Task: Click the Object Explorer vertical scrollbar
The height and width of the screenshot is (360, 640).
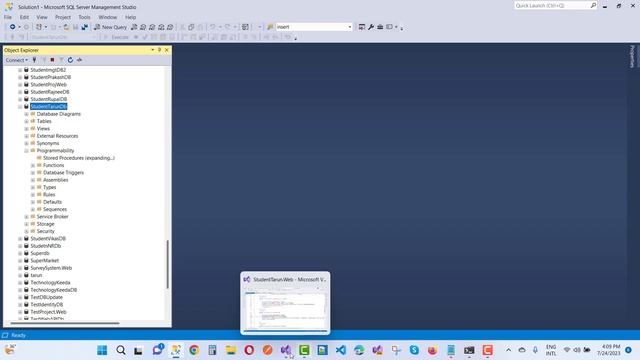Action: coord(167,264)
